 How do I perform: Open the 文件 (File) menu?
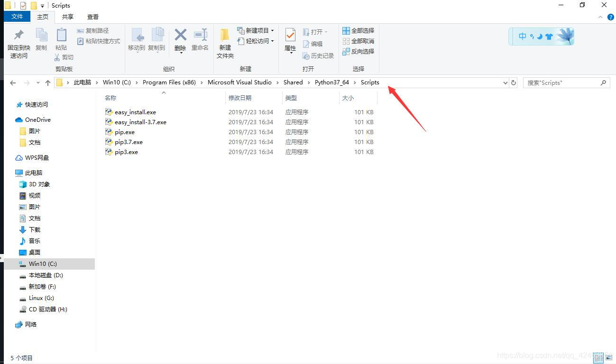point(17,17)
